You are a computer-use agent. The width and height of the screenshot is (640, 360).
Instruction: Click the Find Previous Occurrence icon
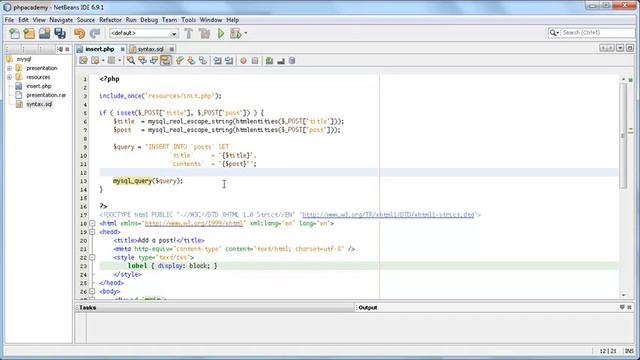(x=142, y=61)
